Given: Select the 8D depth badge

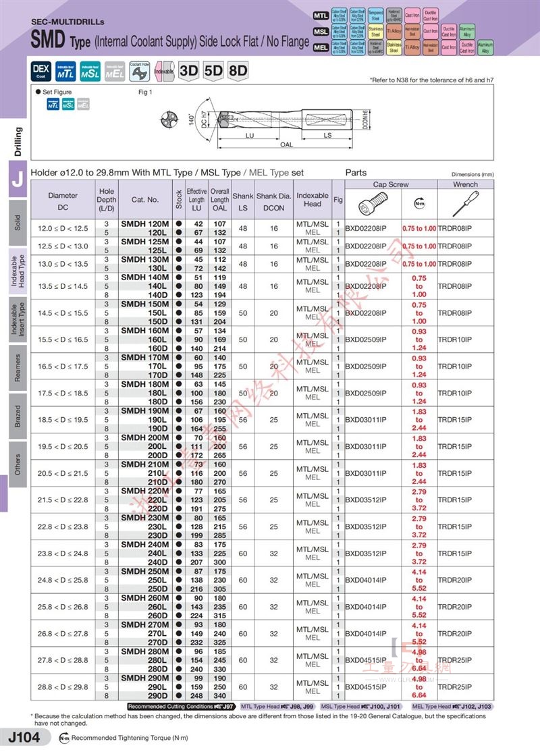Looking at the screenshot, I should 238,71.
